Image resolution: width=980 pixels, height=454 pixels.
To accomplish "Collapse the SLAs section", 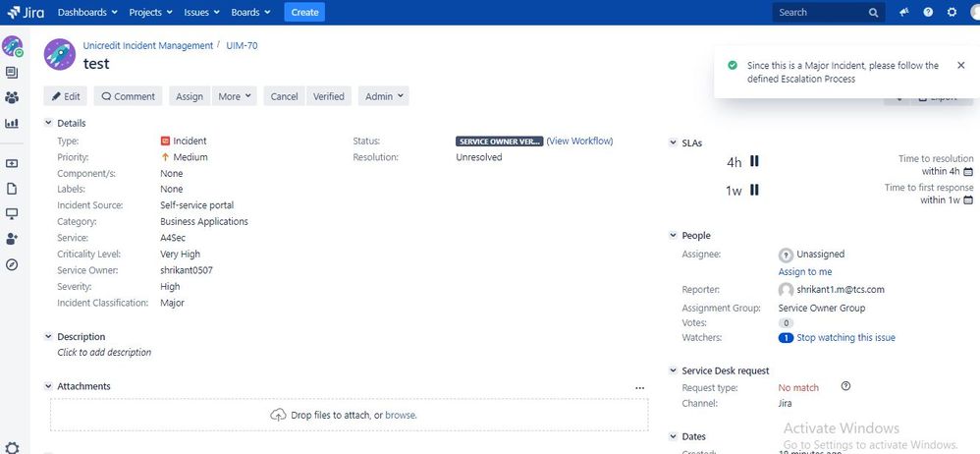I will pos(673,142).
